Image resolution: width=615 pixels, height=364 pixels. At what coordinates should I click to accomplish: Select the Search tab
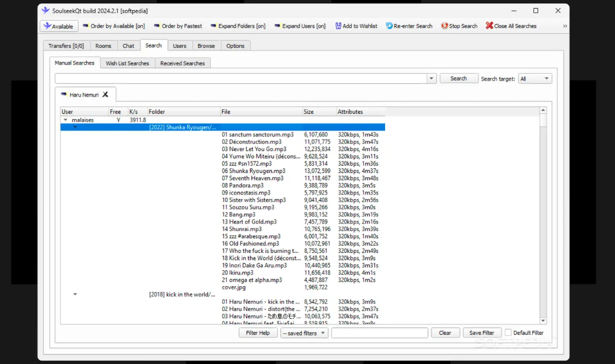pos(154,46)
